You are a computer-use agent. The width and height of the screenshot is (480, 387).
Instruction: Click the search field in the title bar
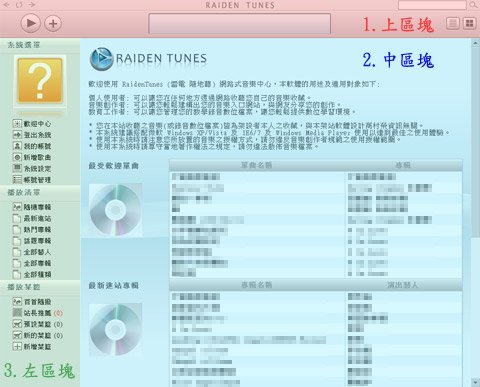coord(432,5)
